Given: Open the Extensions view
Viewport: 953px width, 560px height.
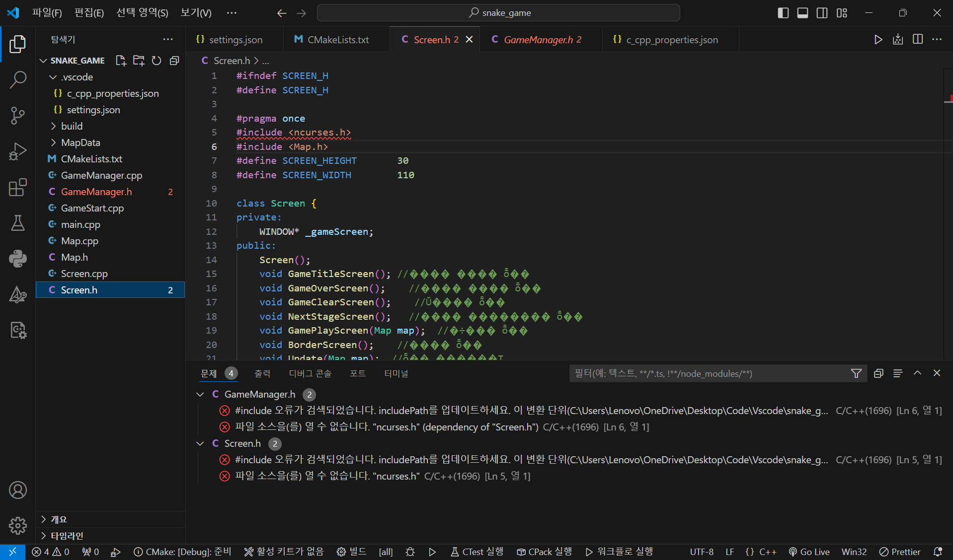Looking at the screenshot, I should coord(18,187).
